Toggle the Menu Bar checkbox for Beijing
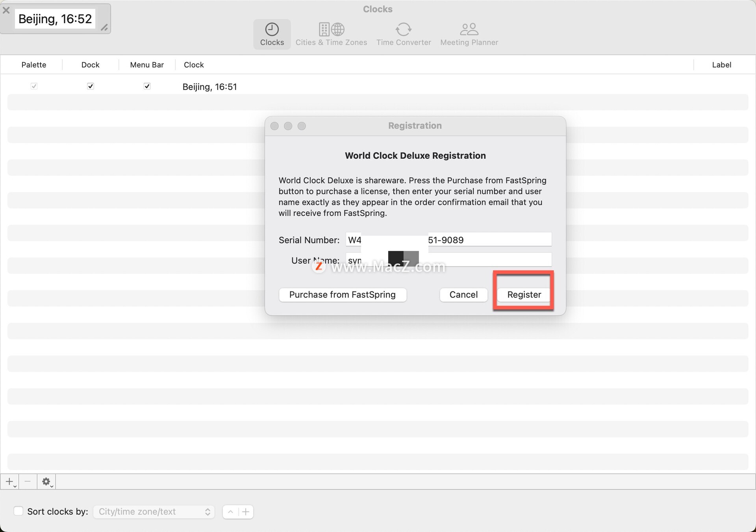The width and height of the screenshot is (756, 532). coord(147,86)
